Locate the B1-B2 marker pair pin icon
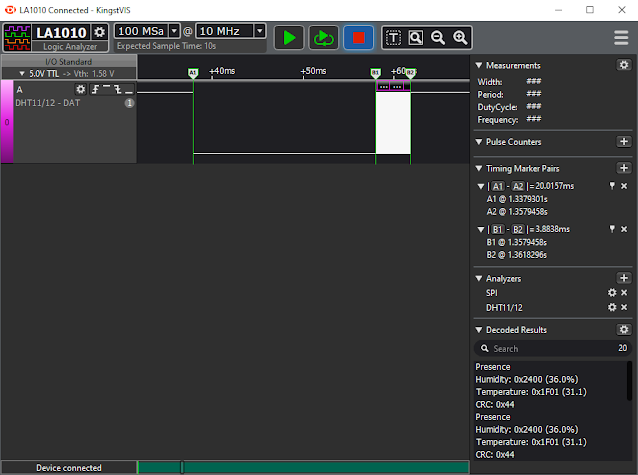Image resolution: width=638 pixels, height=475 pixels. 612,229
